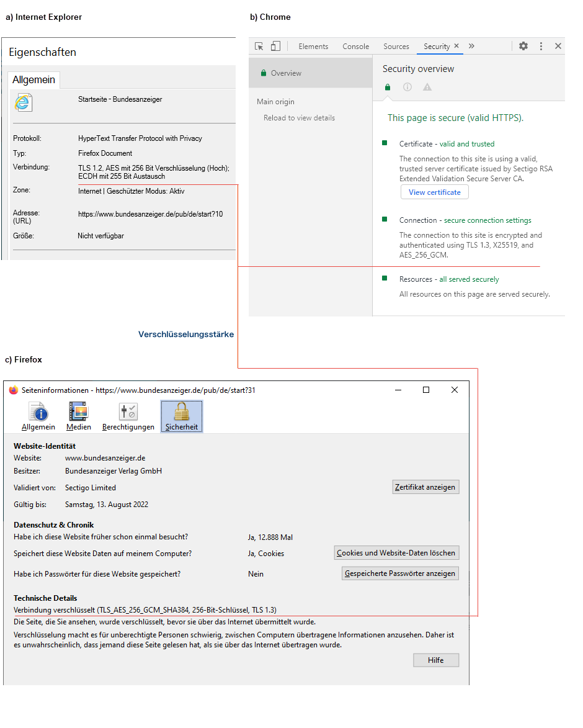Screen dimensions: 583x728
Task: Click the 'www.bundesanzeiger.de' website value in Firefox
Action: pyautogui.click(x=105, y=458)
